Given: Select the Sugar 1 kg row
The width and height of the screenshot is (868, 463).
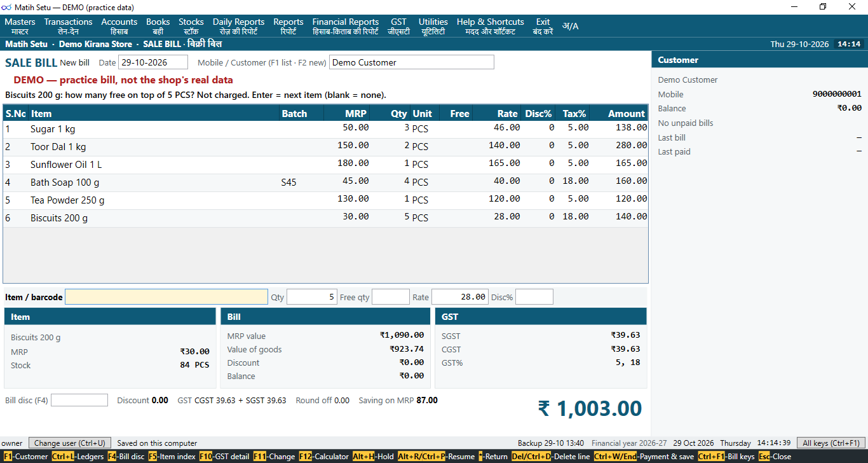Looking at the screenshot, I should tap(325, 129).
